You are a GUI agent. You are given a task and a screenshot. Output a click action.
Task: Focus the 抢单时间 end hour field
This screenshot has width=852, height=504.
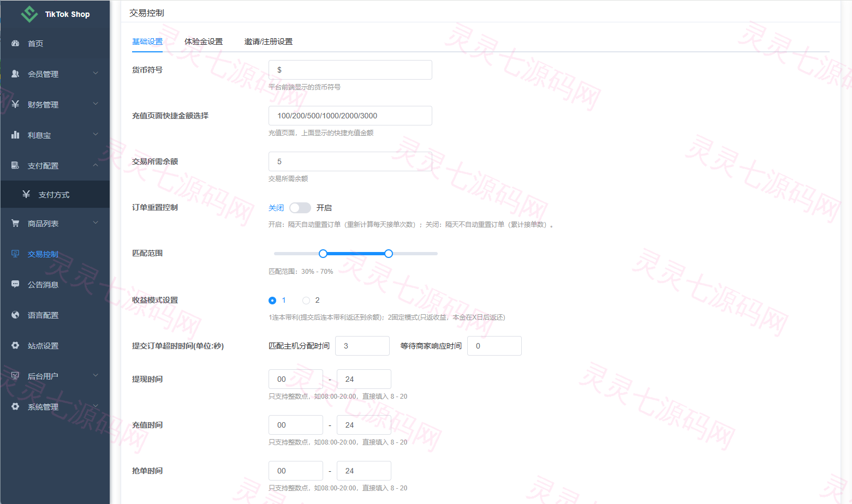click(364, 471)
